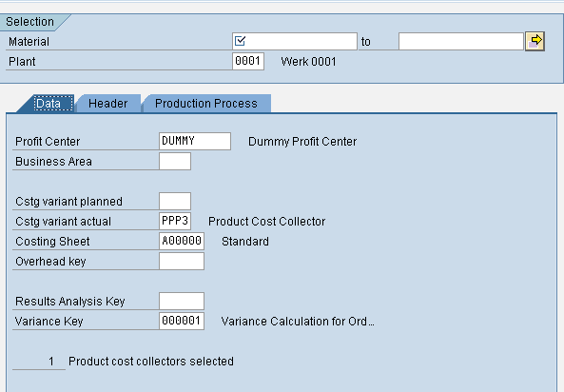564x392 pixels.
Task: Click the Costing Sheet field A00000
Action: click(x=182, y=241)
